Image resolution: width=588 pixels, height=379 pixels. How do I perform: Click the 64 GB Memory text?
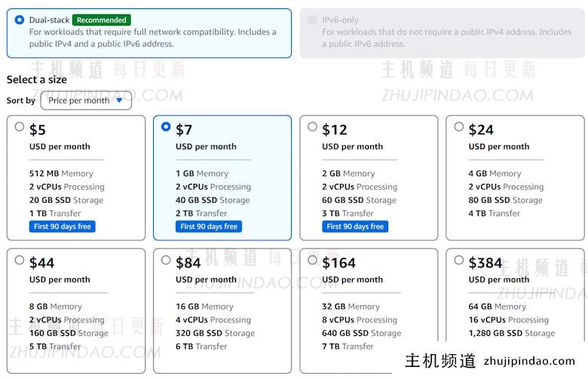(498, 307)
